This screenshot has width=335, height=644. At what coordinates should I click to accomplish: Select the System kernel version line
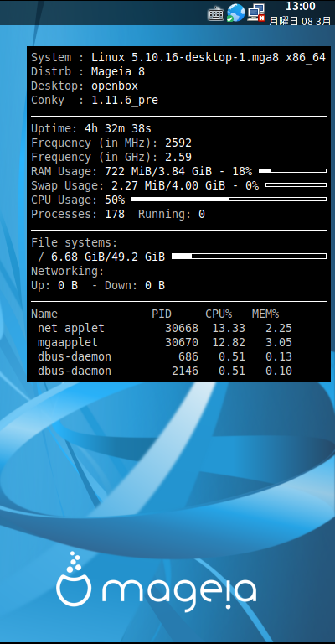(178, 58)
